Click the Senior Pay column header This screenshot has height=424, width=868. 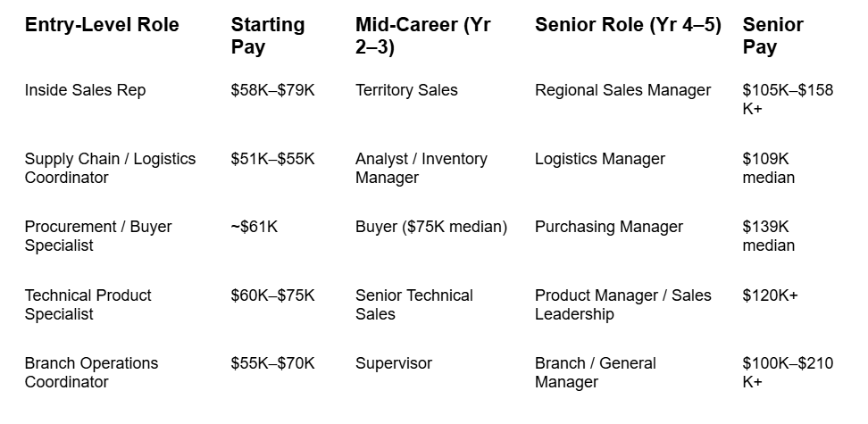pos(772,36)
